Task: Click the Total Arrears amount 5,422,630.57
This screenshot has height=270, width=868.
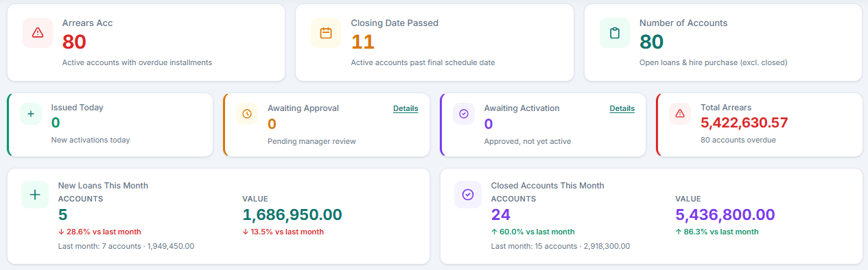Action: point(744,123)
